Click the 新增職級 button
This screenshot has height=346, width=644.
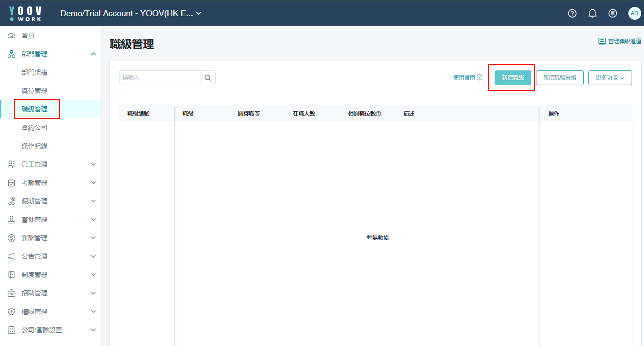click(x=513, y=78)
